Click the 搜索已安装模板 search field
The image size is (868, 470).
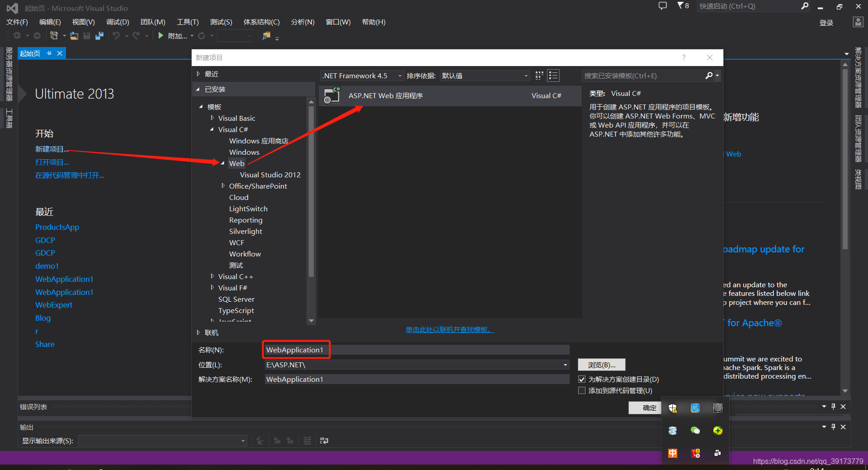[x=644, y=76]
